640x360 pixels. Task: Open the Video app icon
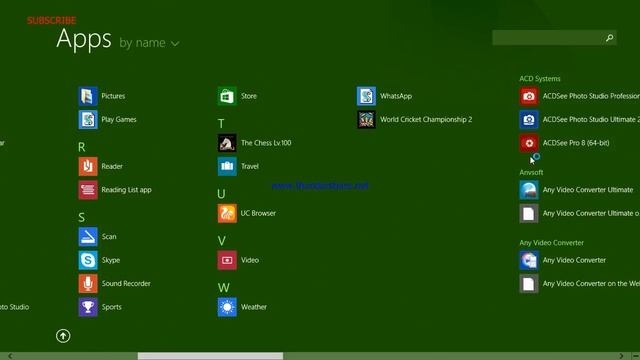[x=227, y=260]
